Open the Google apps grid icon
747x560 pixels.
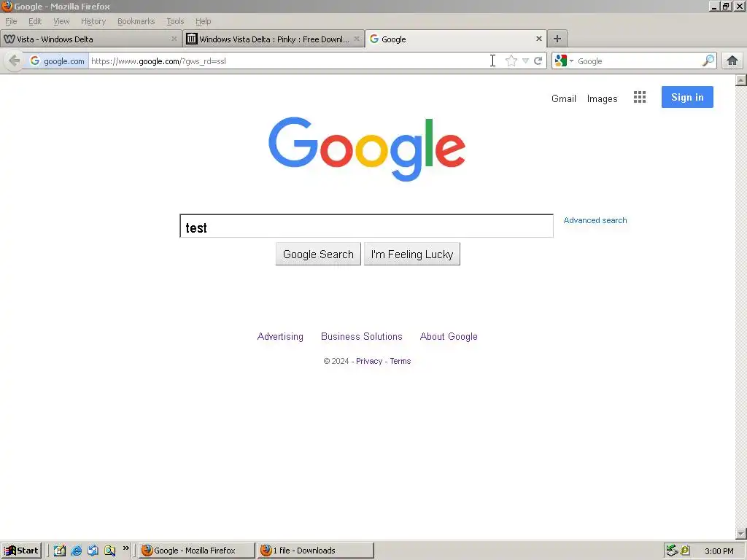click(x=640, y=97)
